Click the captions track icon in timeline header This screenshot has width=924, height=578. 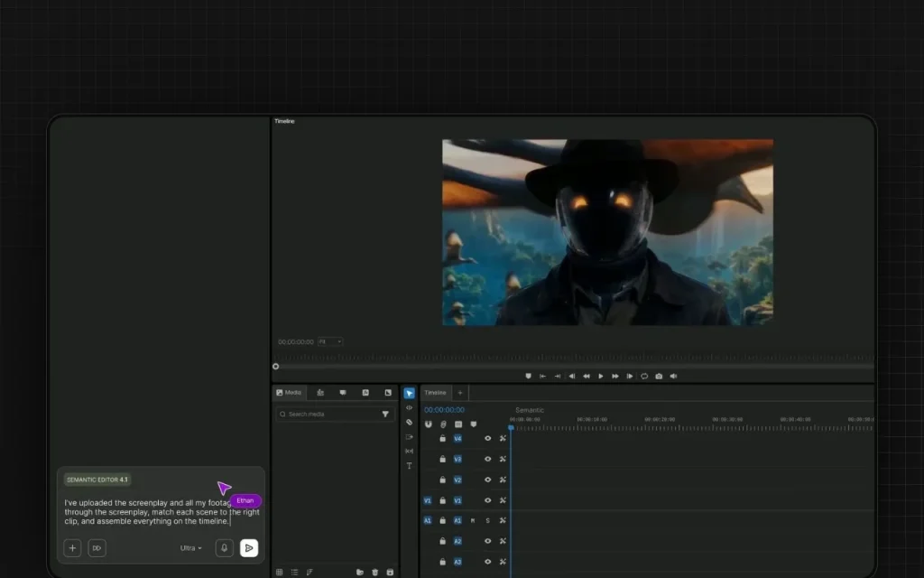[x=457, y=424]
